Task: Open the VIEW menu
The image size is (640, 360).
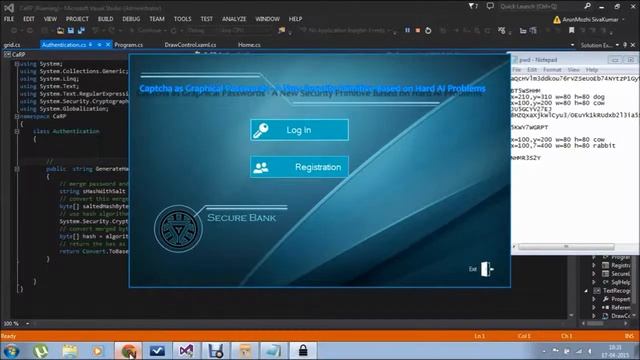Action: pos(50,19)
